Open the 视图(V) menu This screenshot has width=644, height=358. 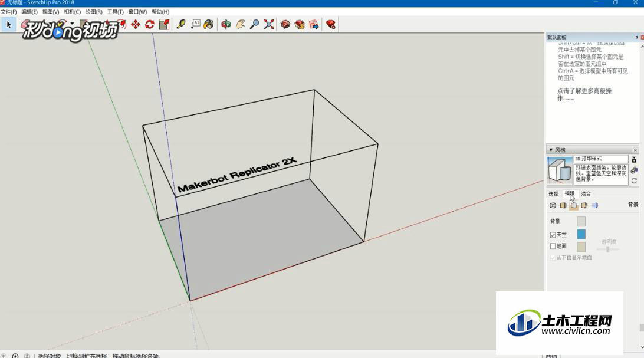pyautogui.click(x=51, y=12)
